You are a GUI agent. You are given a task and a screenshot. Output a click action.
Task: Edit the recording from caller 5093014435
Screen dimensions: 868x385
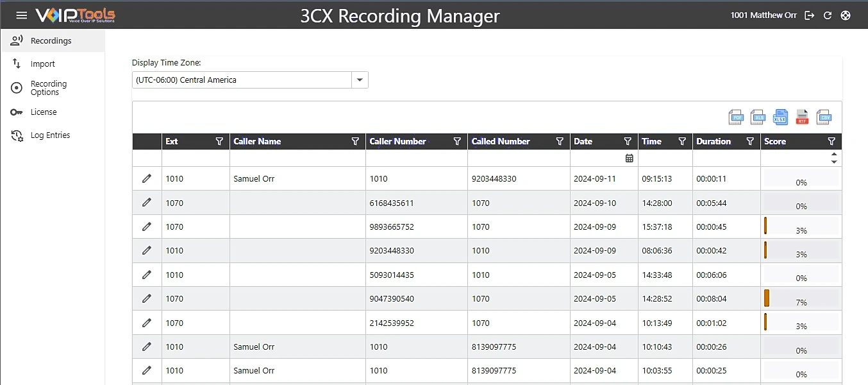[147, 275]
